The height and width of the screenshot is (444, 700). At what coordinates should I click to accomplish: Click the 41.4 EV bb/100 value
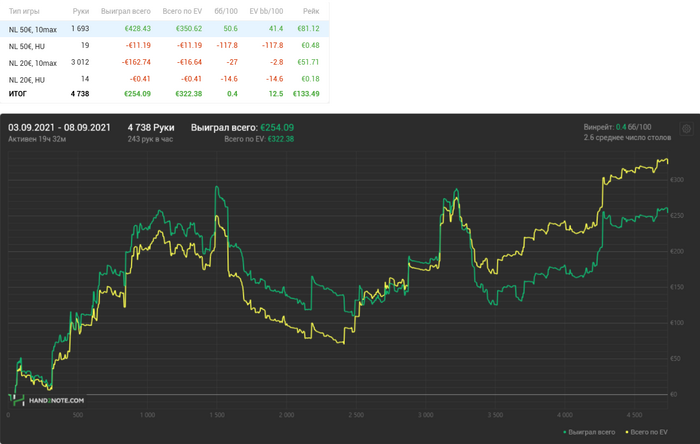276,29
